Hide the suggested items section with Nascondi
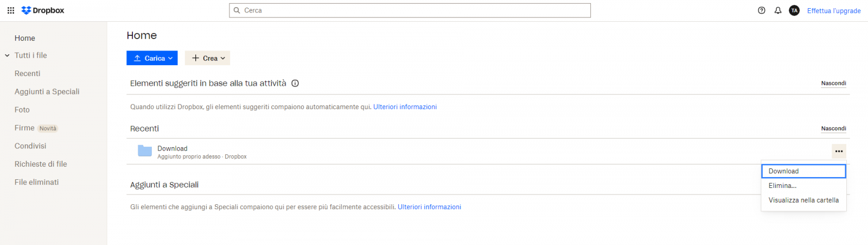This screenshot has width=868, height=245. (x=833, y=83)
